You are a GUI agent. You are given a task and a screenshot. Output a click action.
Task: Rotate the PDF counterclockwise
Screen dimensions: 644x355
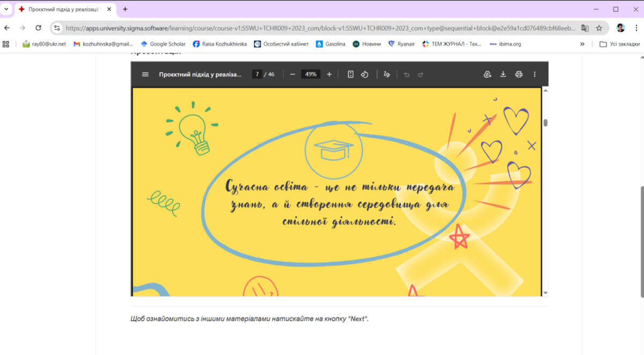[x=365, y=75]
